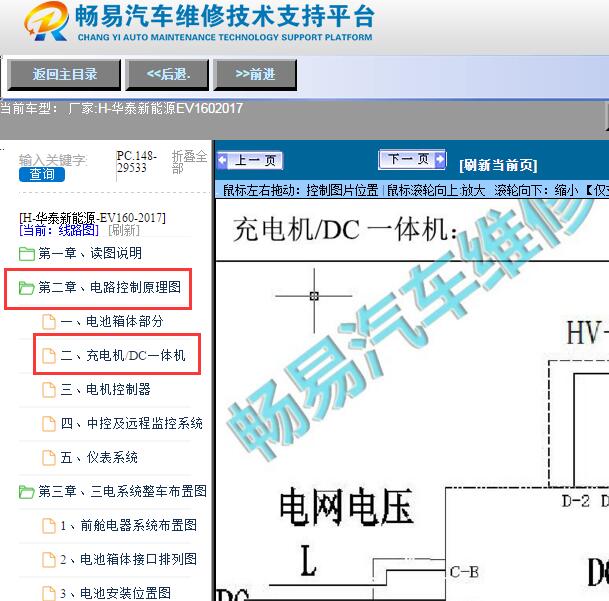Click the PC.148-29533 text in sidebar

click(x=136, y=162)
